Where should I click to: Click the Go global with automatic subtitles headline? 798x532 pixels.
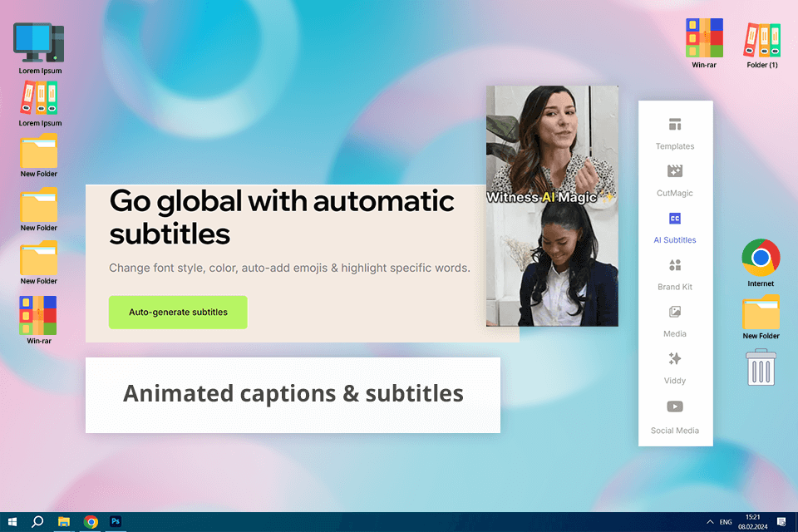pyautogui.click(x=282, y=218)
